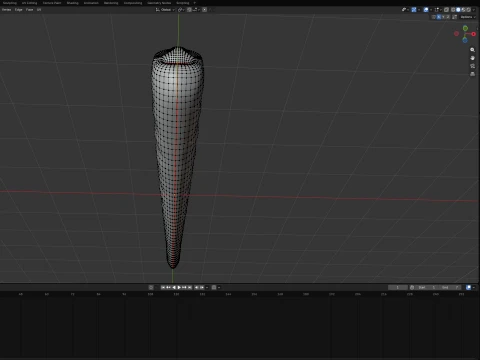Open the mesh edit mode overlays dropdown

pyautogui.click(x=438, y=10)
